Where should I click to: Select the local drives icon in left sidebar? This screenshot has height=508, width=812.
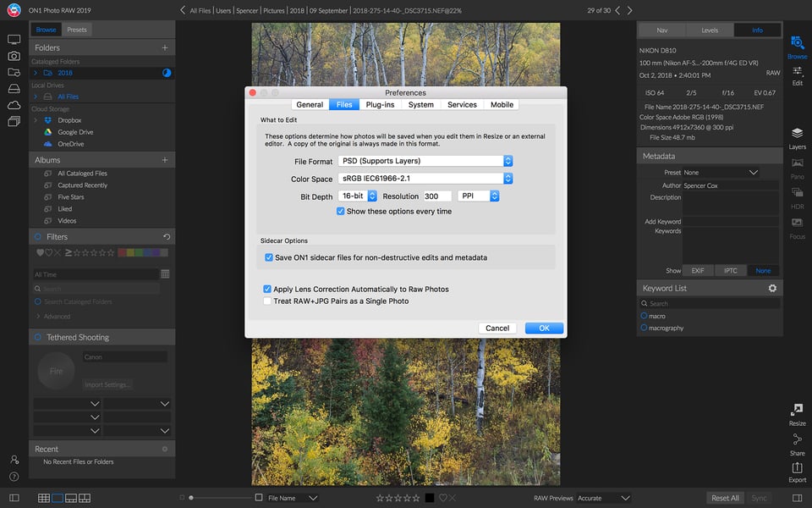[x=14, y=89]
